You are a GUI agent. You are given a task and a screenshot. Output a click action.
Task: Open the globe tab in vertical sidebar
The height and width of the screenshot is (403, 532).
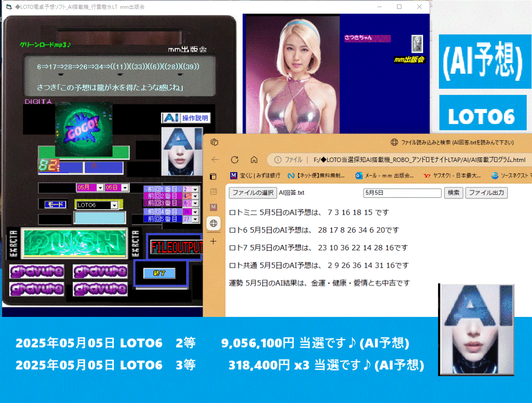pyautogui.click(x=214, y=223)
